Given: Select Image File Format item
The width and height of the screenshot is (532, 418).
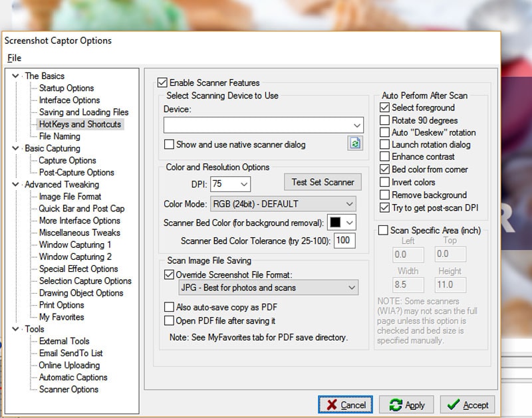Looking at the screenshot, I should click(x=70, y=197).
